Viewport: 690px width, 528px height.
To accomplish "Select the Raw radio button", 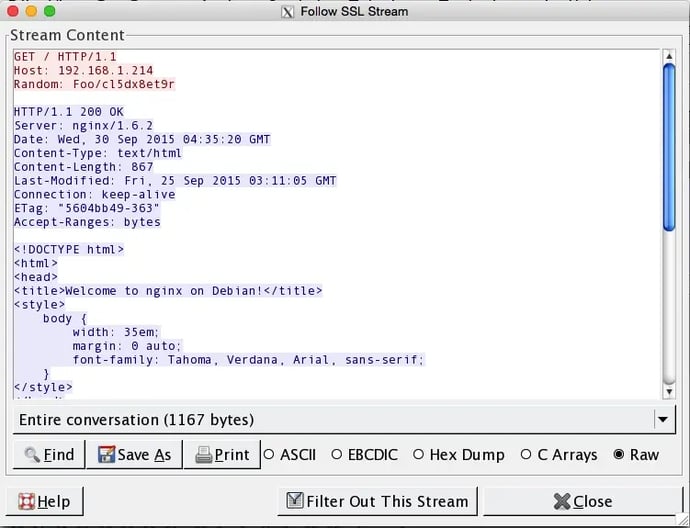I will click(x=619, y=454).
